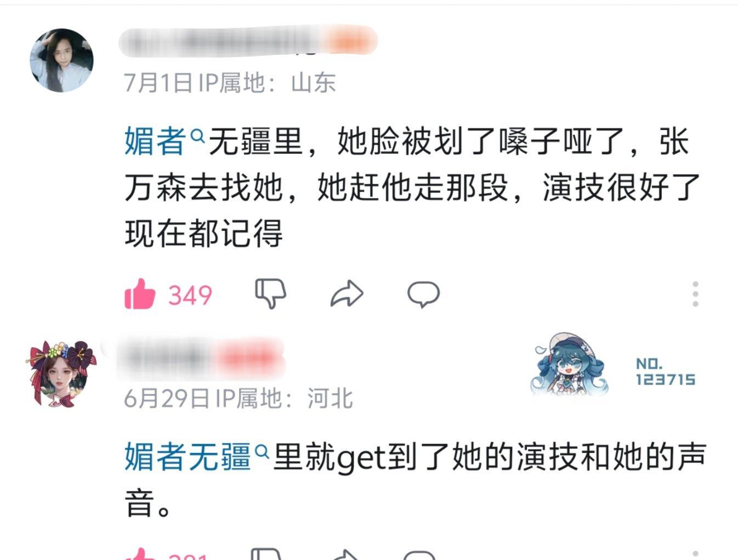738x560 pixels.
Task: Like the first comment with 349 likes
Action: click(140, 295)
